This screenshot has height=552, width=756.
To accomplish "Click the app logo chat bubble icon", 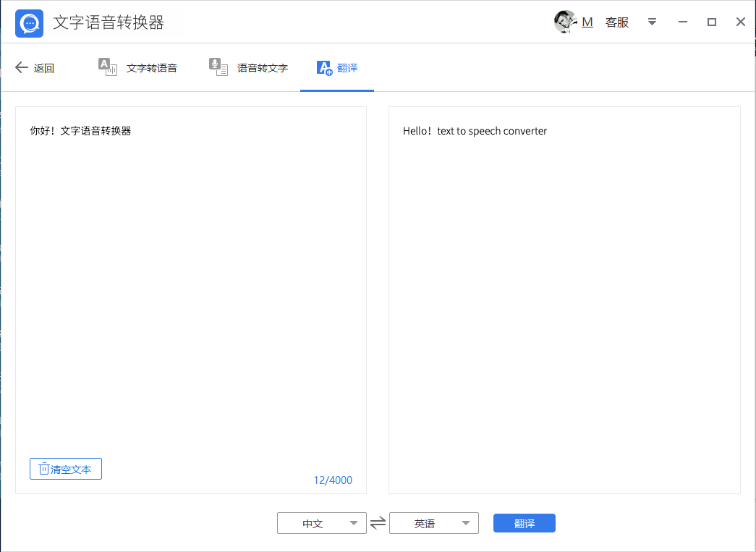I will (x=30, y=23).
